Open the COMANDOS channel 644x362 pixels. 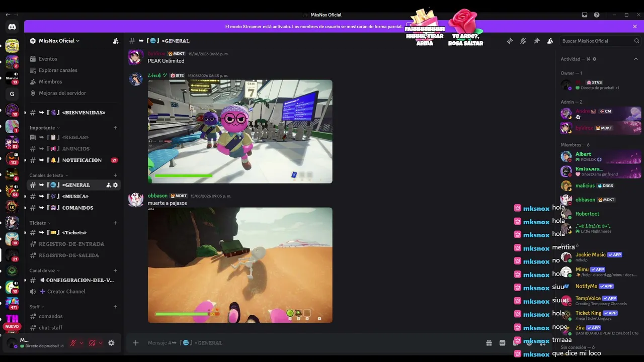click(74, 208)
